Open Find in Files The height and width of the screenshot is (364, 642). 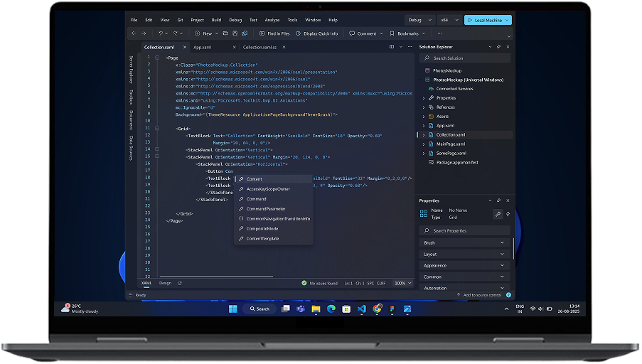(x=274, y=33)
